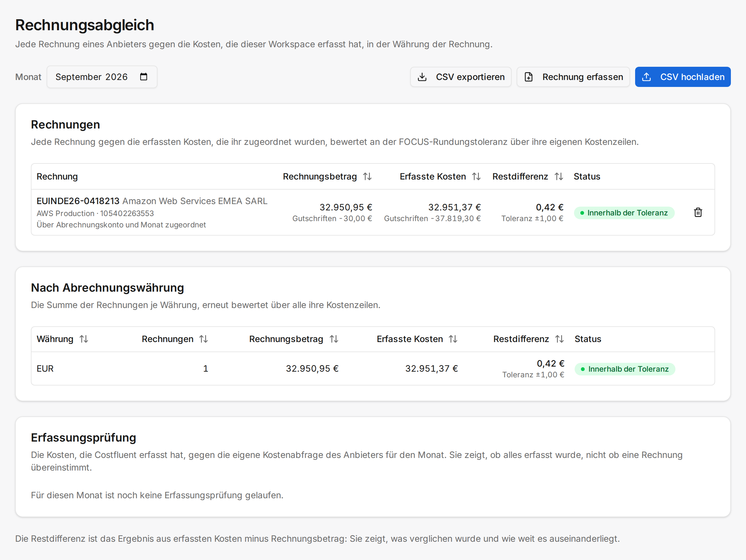Click EUR row status Innerhalb der Toleranz
This screenshot has width=746, height=560.
tap(625, 369)
